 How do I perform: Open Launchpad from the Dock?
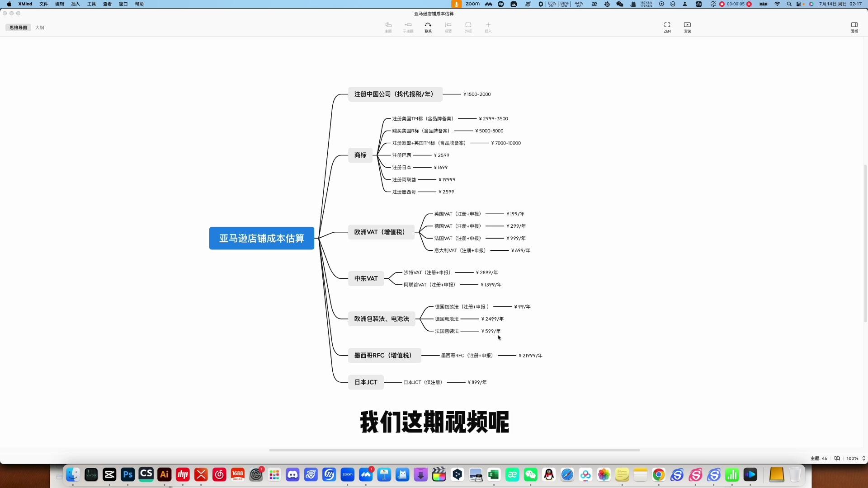274,474
